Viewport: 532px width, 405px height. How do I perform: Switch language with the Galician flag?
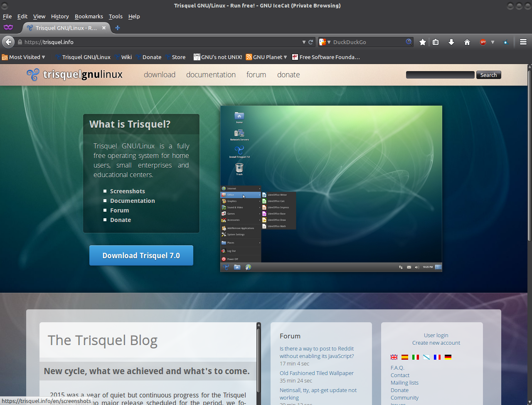tap(426, 357)
